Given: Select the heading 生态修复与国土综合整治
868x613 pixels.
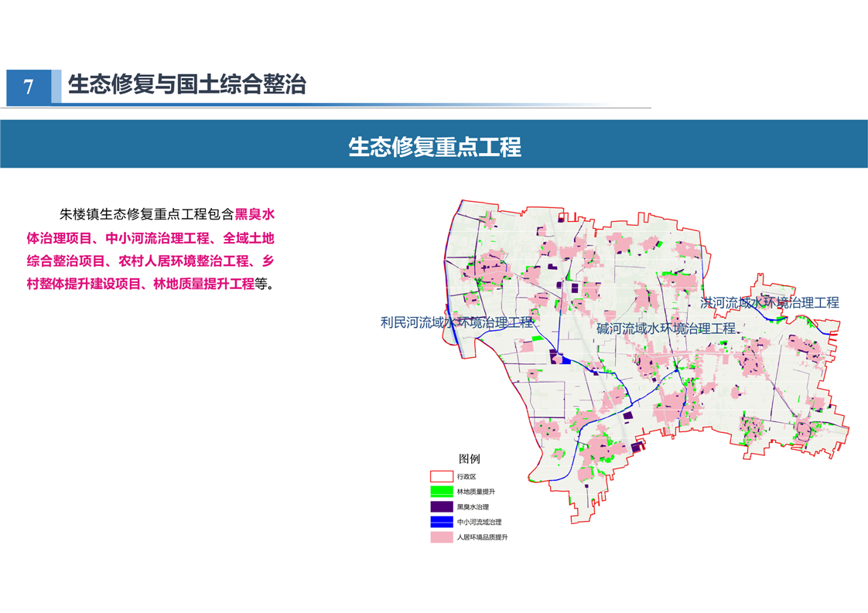Looking at the screenshot, I should 187,84.
